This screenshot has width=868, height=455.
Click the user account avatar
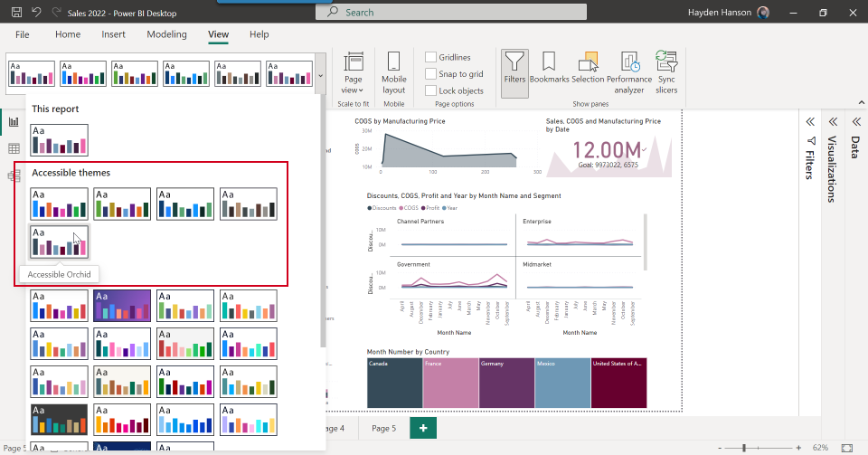tap(763, 12)
